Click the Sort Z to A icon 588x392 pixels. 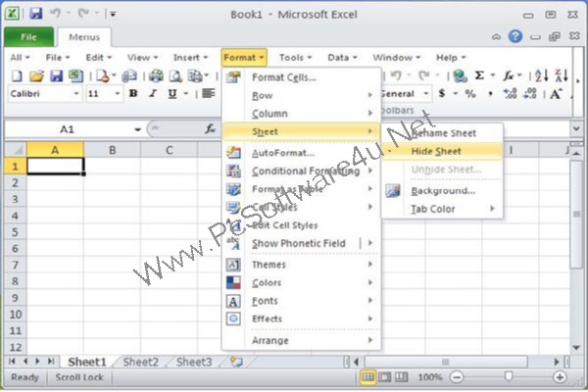click(562, 75)
